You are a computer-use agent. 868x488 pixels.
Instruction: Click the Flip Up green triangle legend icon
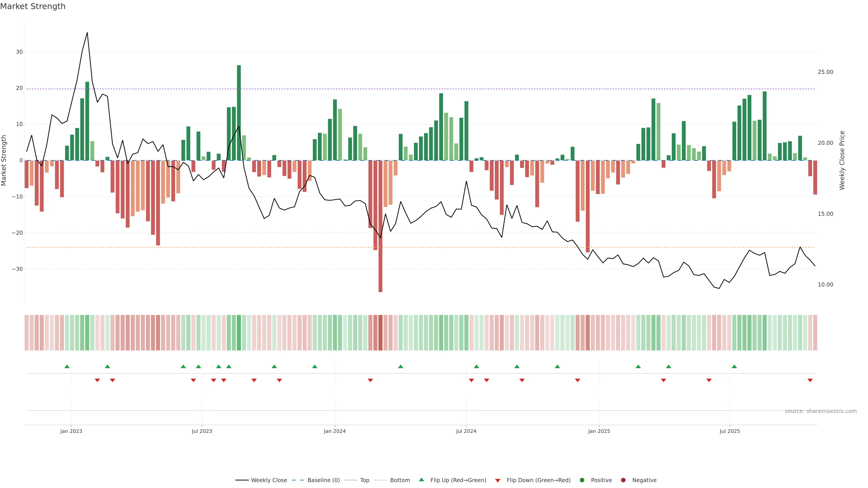click(x=421, y=480)
